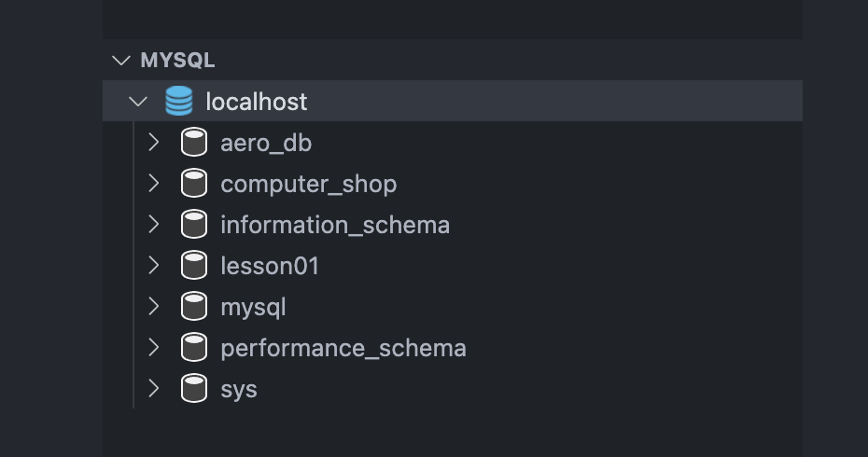
Task: Select the mysql database name
Action: pos(253,308)
